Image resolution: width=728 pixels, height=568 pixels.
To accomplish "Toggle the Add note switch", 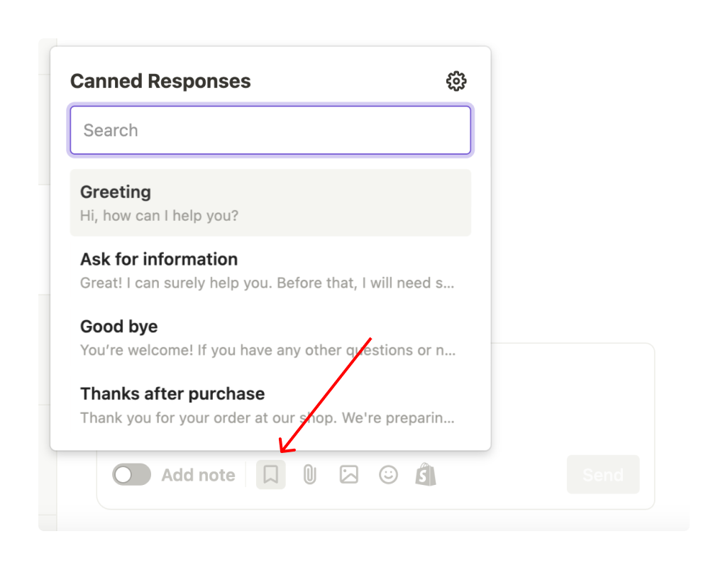I will 132,475.
